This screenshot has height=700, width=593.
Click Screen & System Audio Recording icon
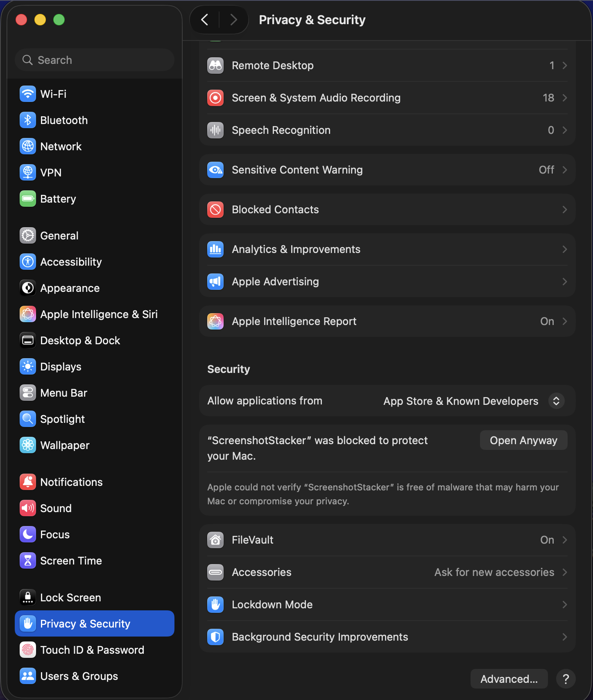click(x=215, y=98)
